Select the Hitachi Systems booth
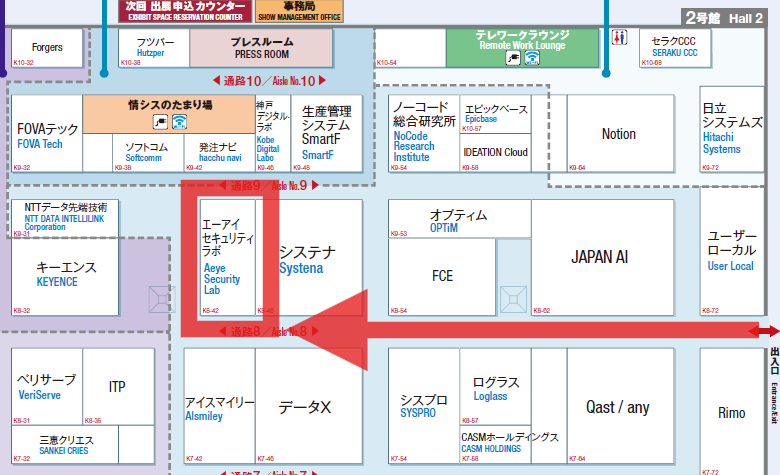780x475 pixels. click(x=722, y=130)
